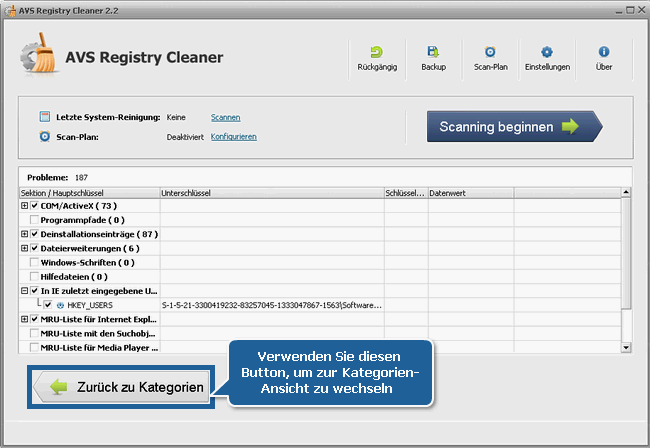Click the clock icon beside Scan-Plan label
650x448 pixels.
[44, 136]
